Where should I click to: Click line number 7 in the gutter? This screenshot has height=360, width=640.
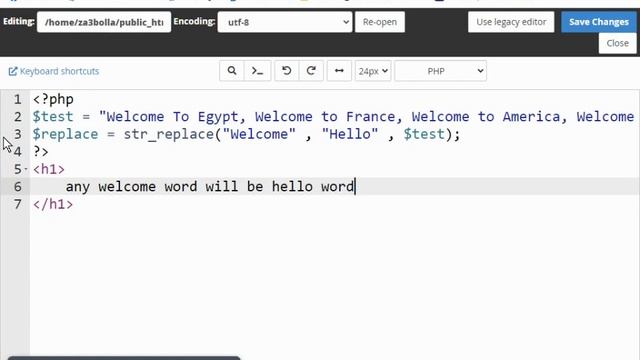point(17,204)
